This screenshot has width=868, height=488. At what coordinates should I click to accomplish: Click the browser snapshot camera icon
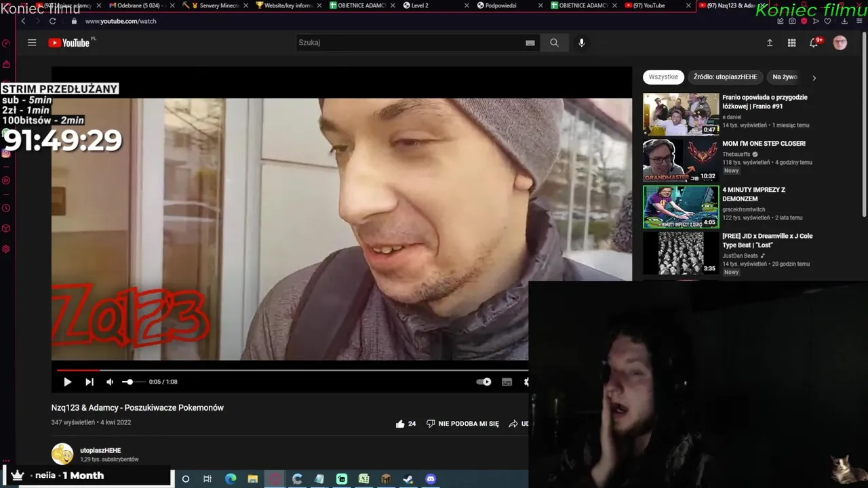pos(792,21)
